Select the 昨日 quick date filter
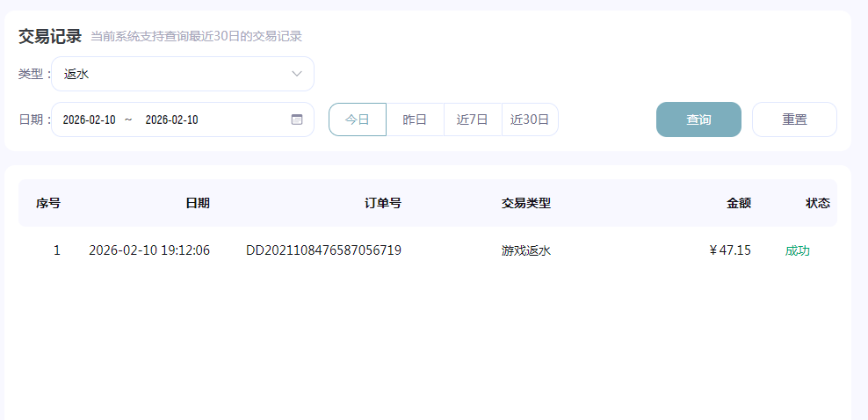The width and height of the screenshot is (868, 420). (x=415, y=119)
